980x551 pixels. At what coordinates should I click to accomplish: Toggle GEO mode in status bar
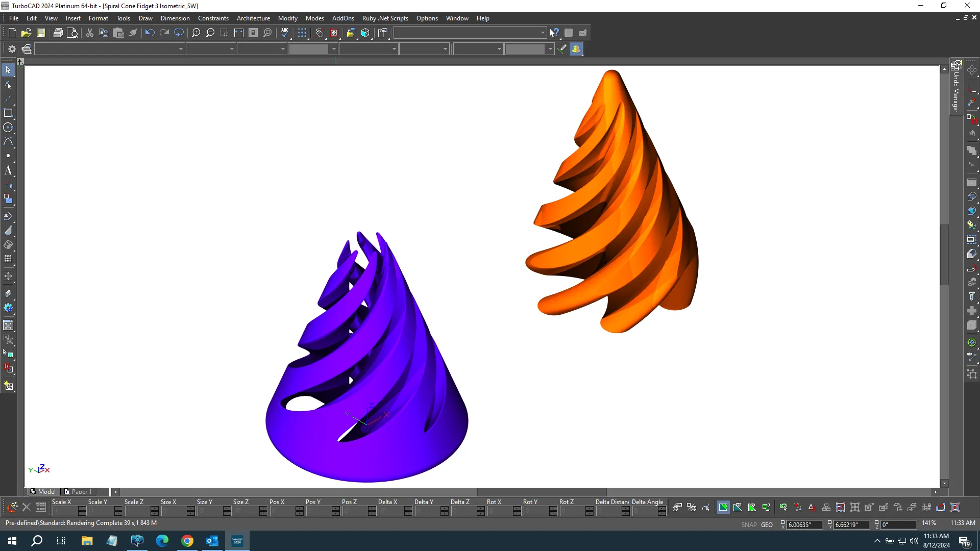tap(767, 524)
